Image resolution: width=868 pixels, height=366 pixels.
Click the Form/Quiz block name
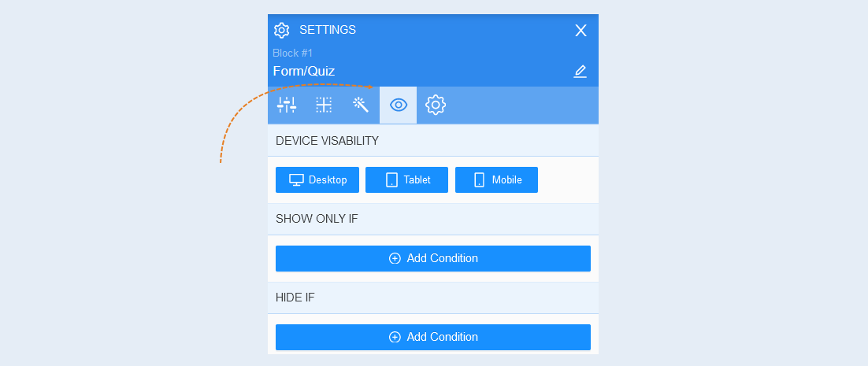(304, 72)
